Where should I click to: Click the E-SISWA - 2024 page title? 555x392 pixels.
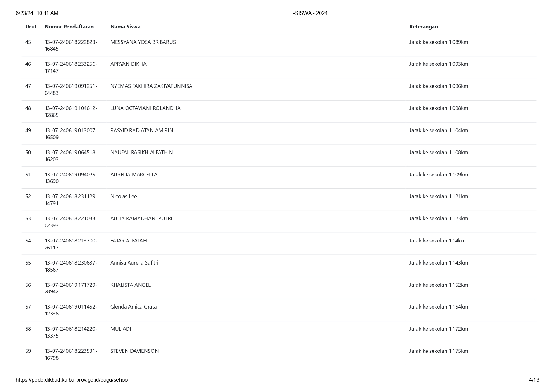[x=309, y=13]
